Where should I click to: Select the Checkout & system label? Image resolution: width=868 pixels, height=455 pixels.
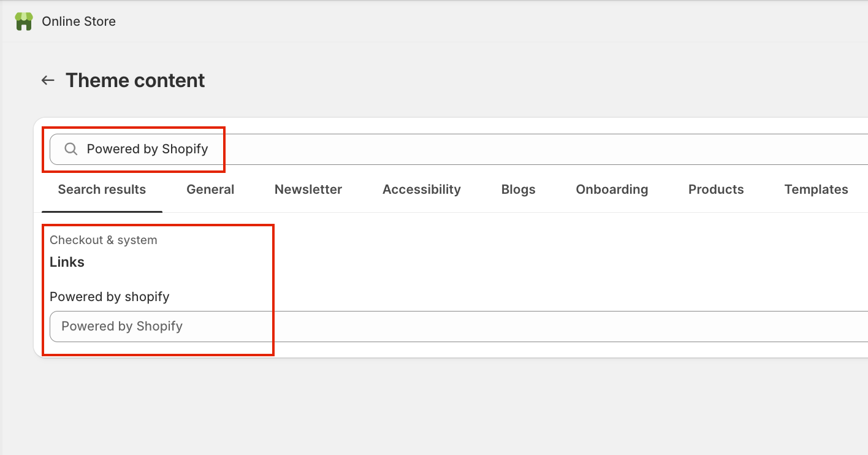tap(104, 240)
